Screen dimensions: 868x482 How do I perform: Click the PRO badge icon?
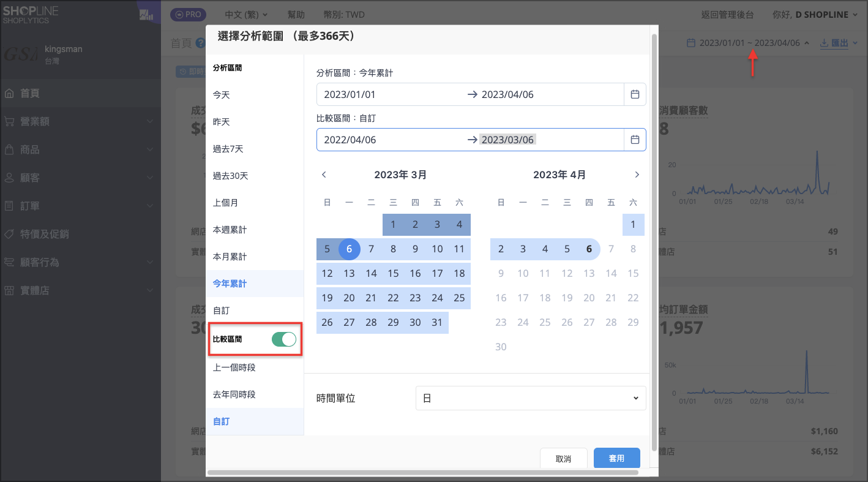(188, 15)
